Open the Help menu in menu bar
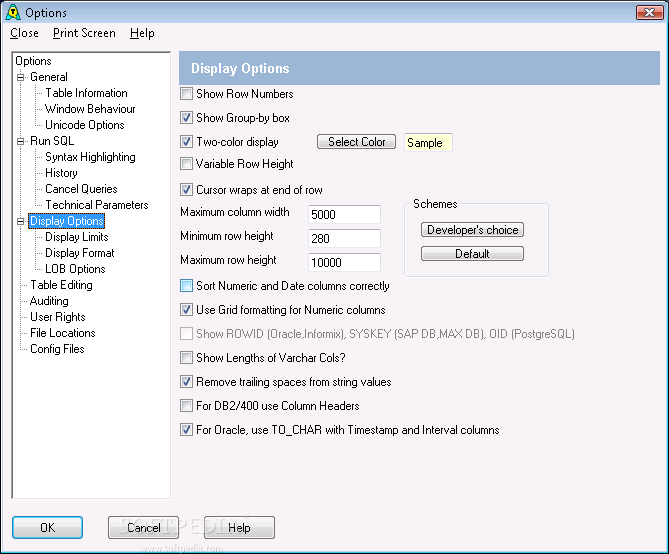 (x=142, y=33)
